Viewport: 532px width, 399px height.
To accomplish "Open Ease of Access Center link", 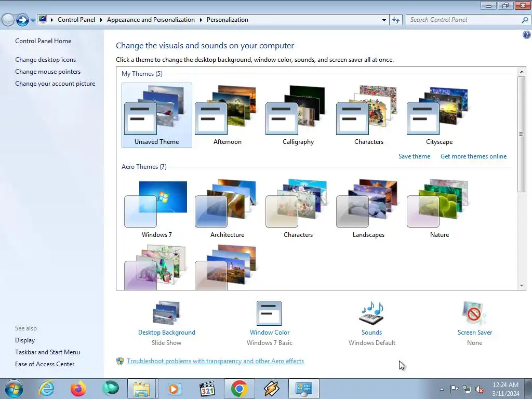I will point(45,364).
